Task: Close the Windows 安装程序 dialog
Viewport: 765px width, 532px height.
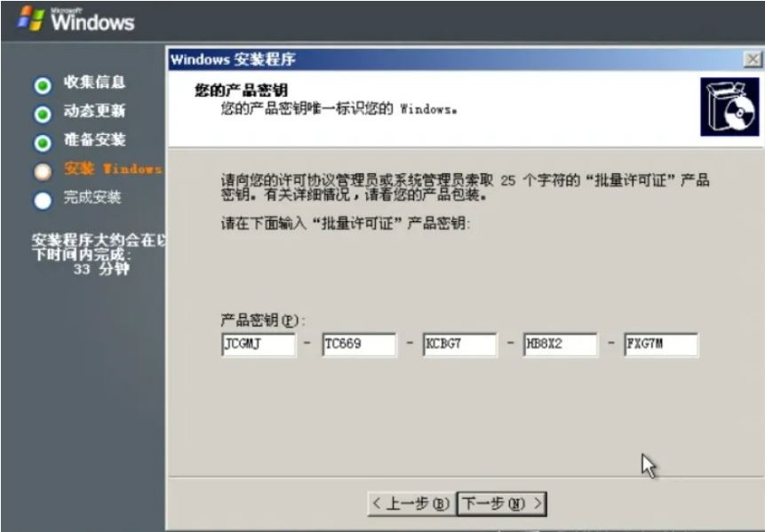Action: 753,60
